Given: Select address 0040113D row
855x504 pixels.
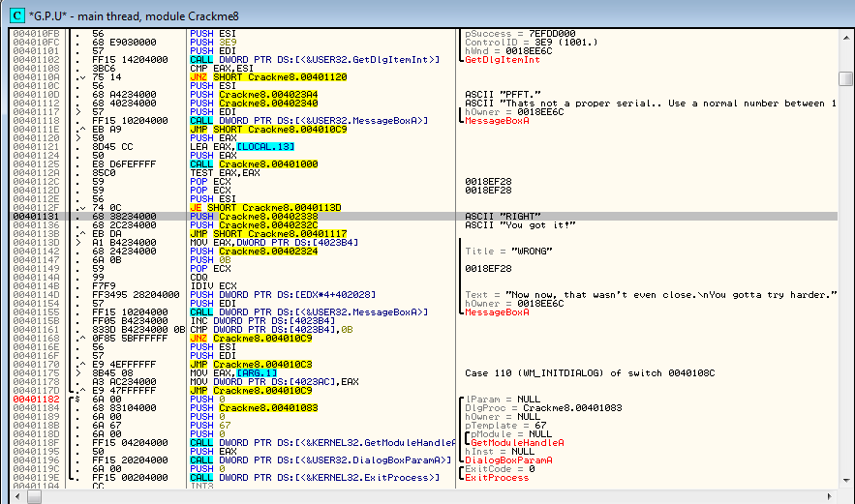Looking at the screenshot, I should (36, 243).
